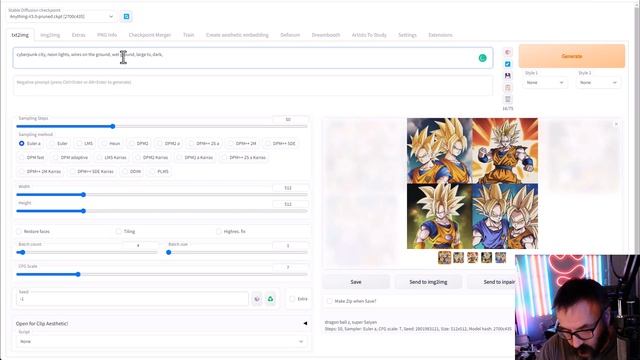Choose the LMS sampling method

(x=85, y=144)
